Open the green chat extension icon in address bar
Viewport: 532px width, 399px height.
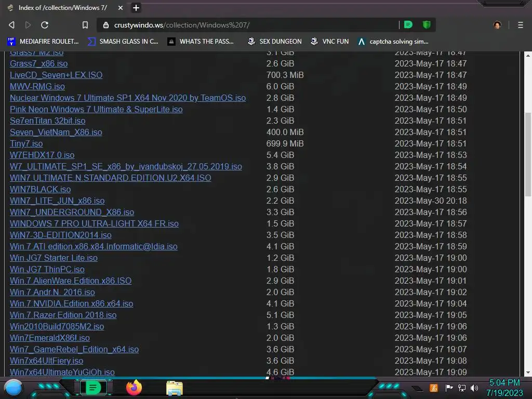tap(408, 24)
